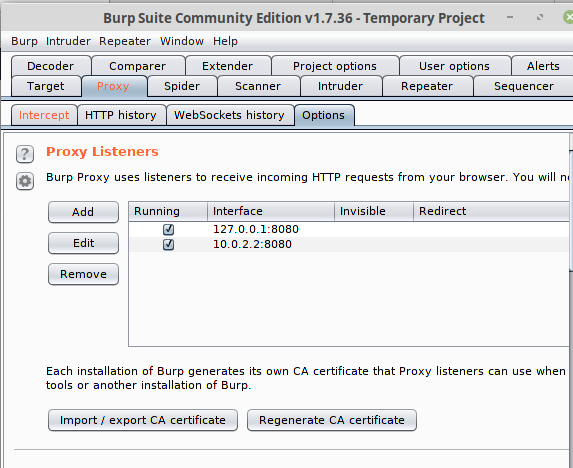The image size is (573, 468).
Task: Open Import / export CA certificate dialog
Action: [143, 420]
